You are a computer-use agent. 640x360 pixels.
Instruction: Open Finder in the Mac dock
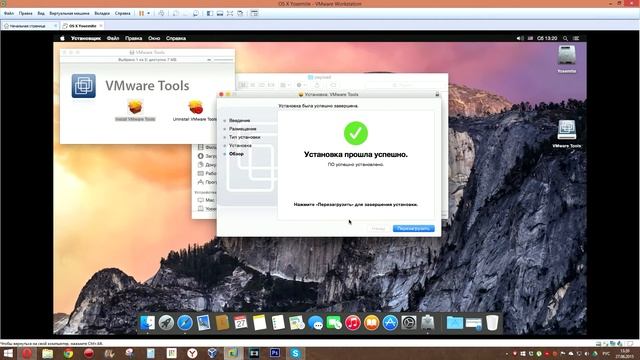pyautogui.click(x=147, y=323)
